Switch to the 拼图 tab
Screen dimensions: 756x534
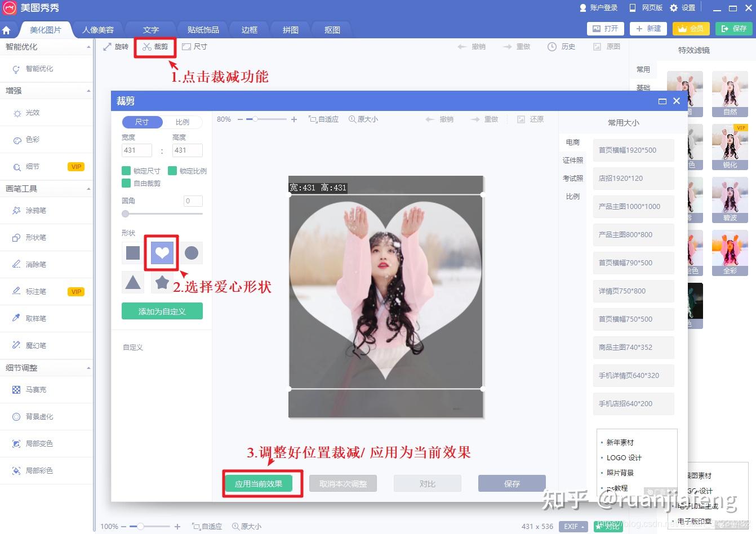click(291, 30)
